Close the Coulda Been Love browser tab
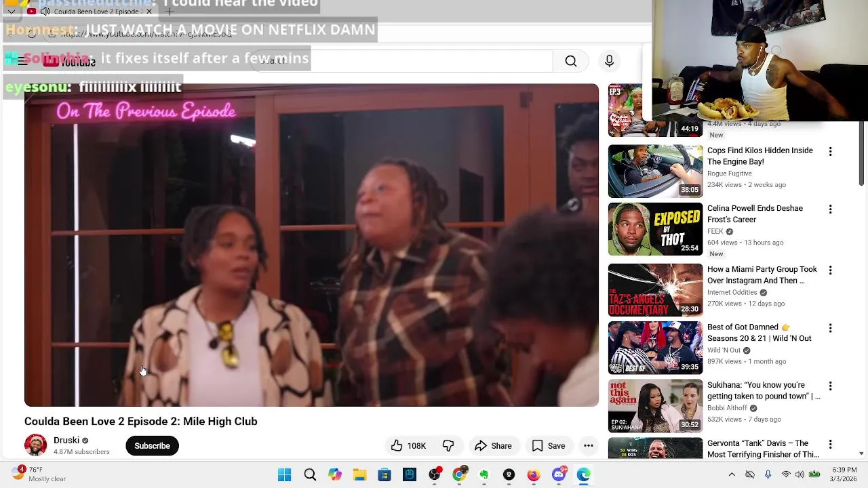The image size is (868, 488). point(149,12)
